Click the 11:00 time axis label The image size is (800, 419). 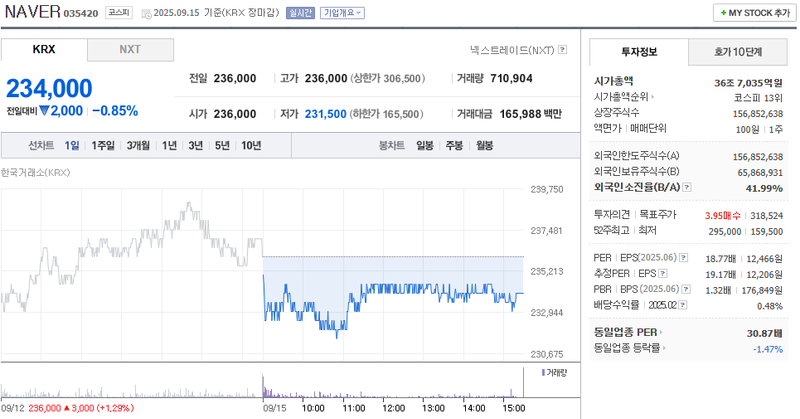[354, 408]
